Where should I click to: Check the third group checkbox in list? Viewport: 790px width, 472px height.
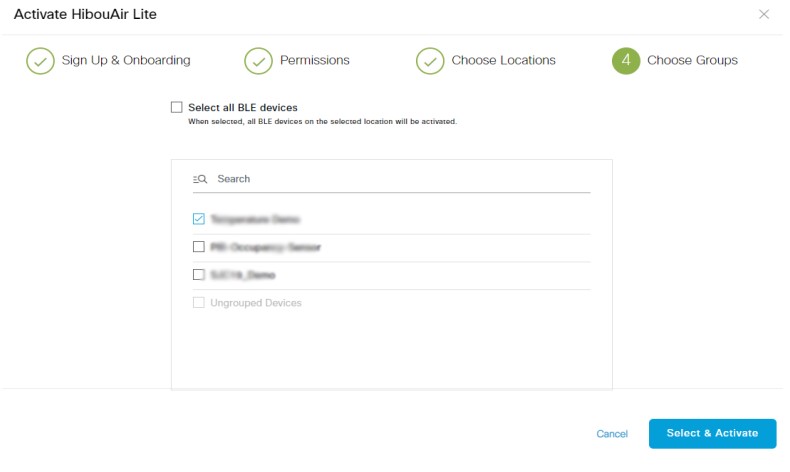[199, 275]
